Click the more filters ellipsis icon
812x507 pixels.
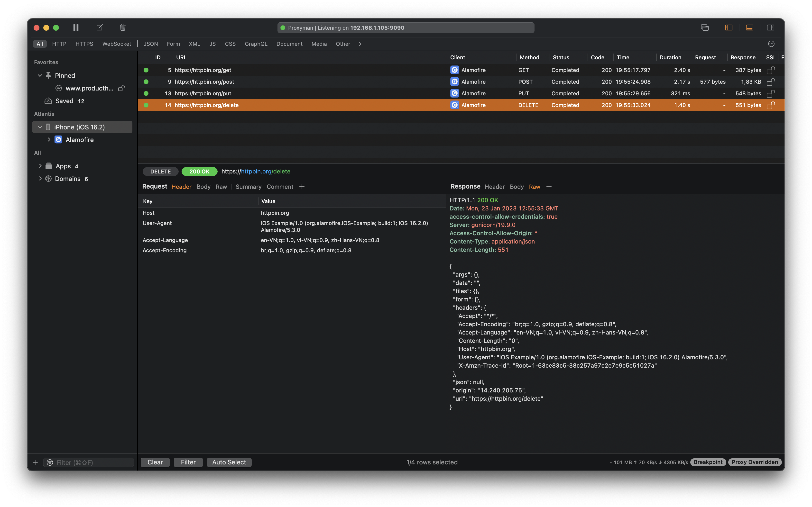pos(771,44)
